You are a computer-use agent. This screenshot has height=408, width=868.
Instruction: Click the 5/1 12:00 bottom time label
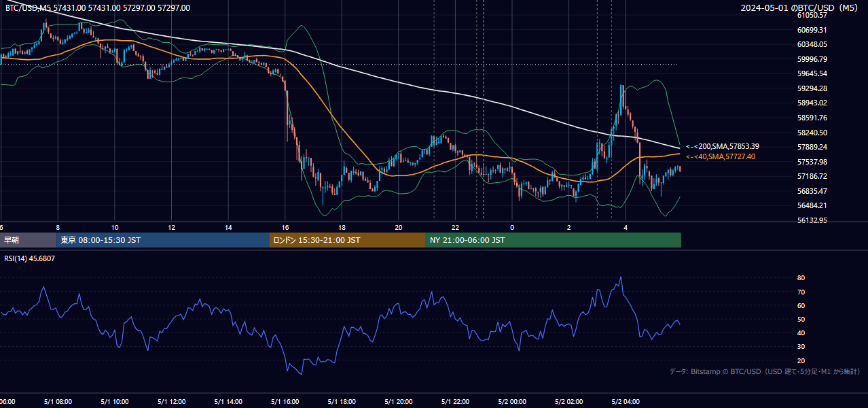pos(171,402)
